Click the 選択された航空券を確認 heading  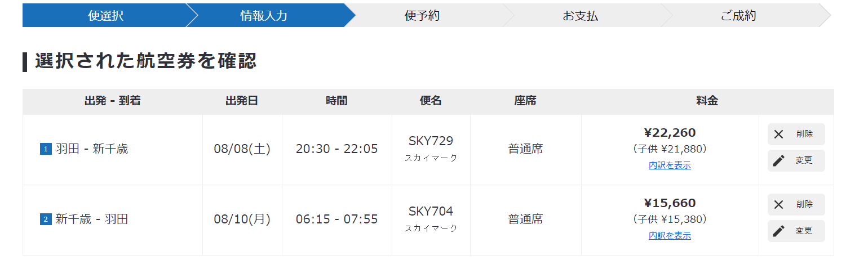click(146, 61)
